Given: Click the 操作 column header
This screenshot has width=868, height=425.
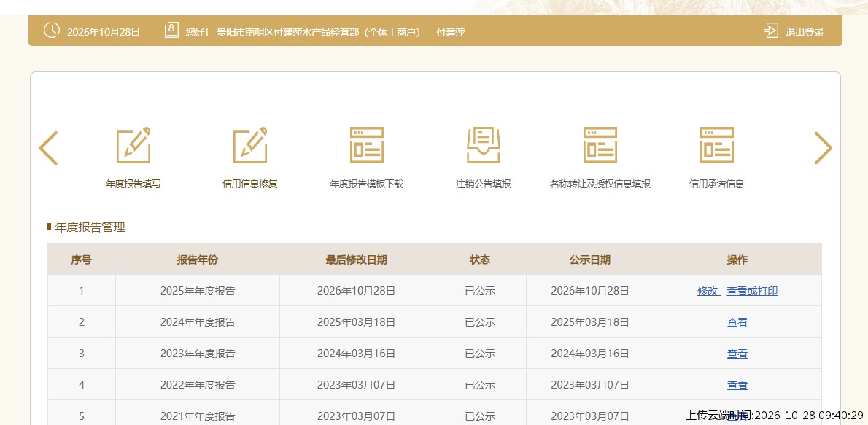Looking at the screenshot, I should pos(737,260).
